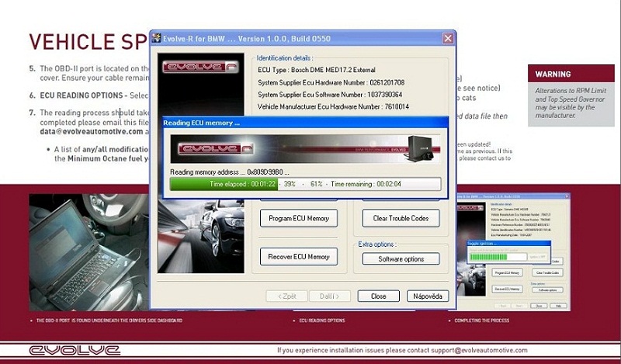Screen dimensions: 621x364
Task: Select Vehicle Manufacturer Ecu Hardware Number line
Action: (334, 106)
